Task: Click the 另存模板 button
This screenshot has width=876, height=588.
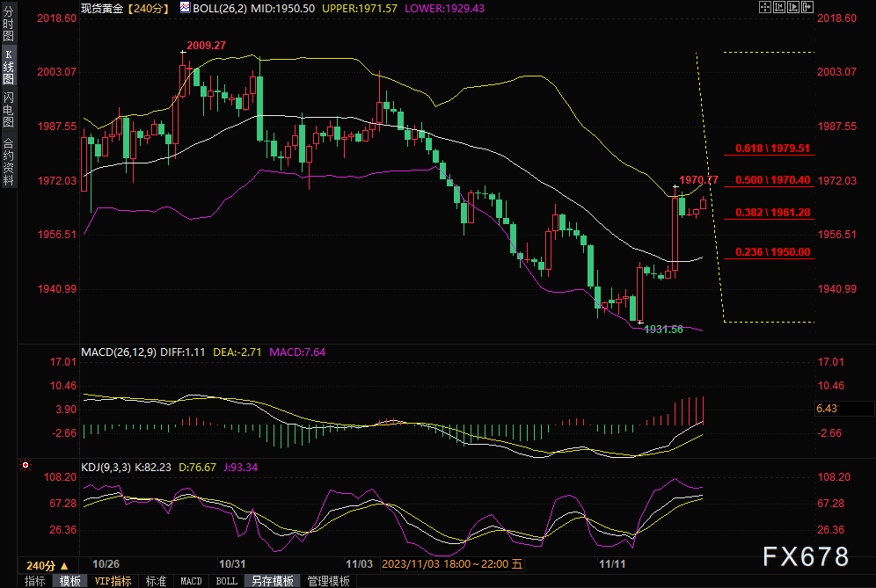Action: (272, 581)
